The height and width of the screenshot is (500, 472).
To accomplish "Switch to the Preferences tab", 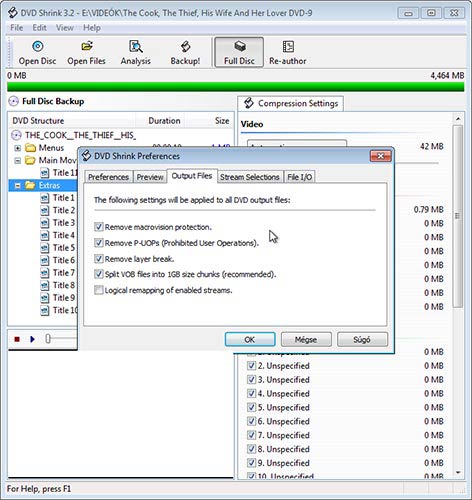I will (x=109, y=177).
